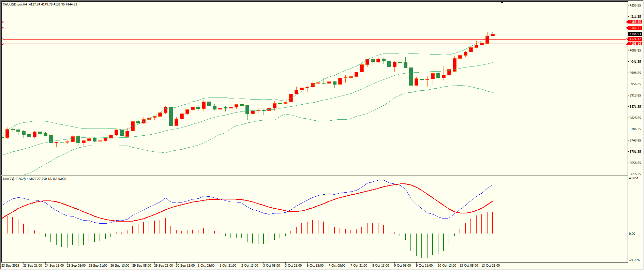Click the 3786.35 price scale label
The image size is (644, 270).
[x=635, y=129]
